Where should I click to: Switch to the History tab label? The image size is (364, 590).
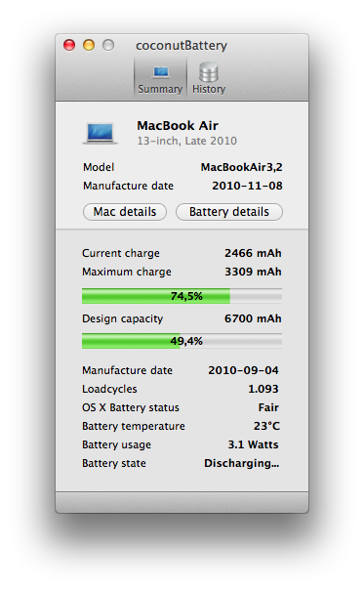click(x=209, y=89)
